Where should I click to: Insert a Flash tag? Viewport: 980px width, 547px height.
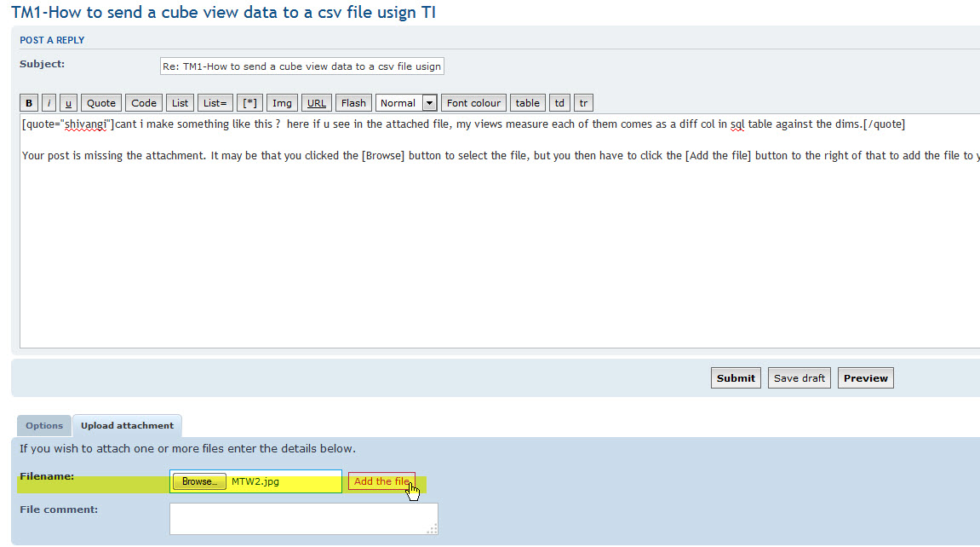[353, 103]
